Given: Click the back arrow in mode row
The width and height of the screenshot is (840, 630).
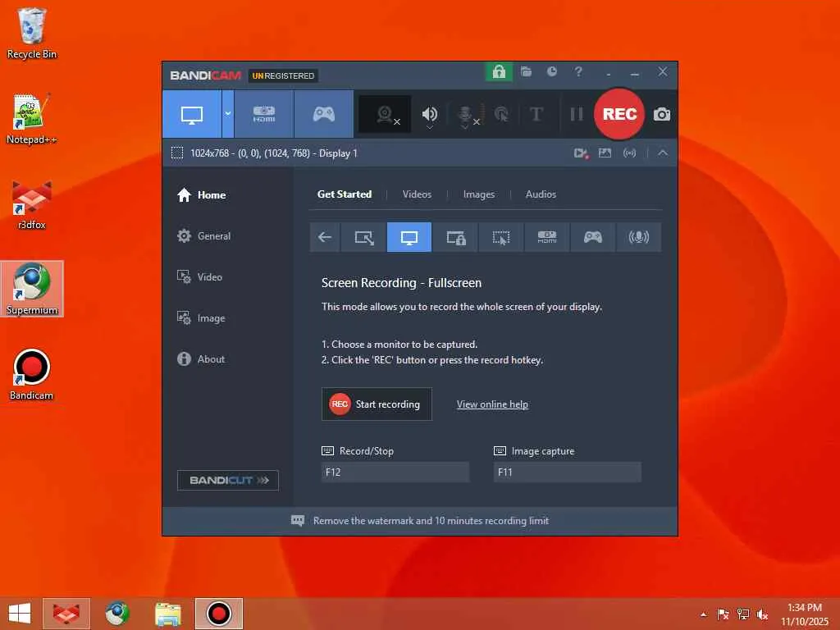Looking at the screenshot, I should (325, 237).
